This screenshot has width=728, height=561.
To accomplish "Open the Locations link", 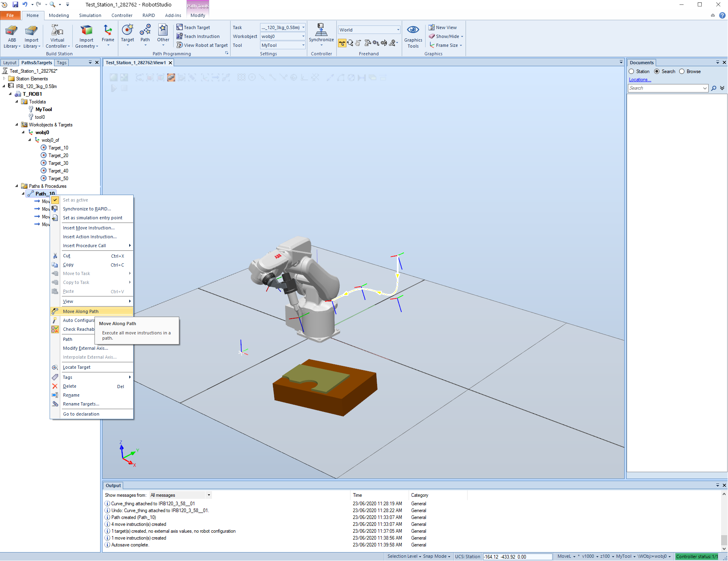I will point(640,80).
